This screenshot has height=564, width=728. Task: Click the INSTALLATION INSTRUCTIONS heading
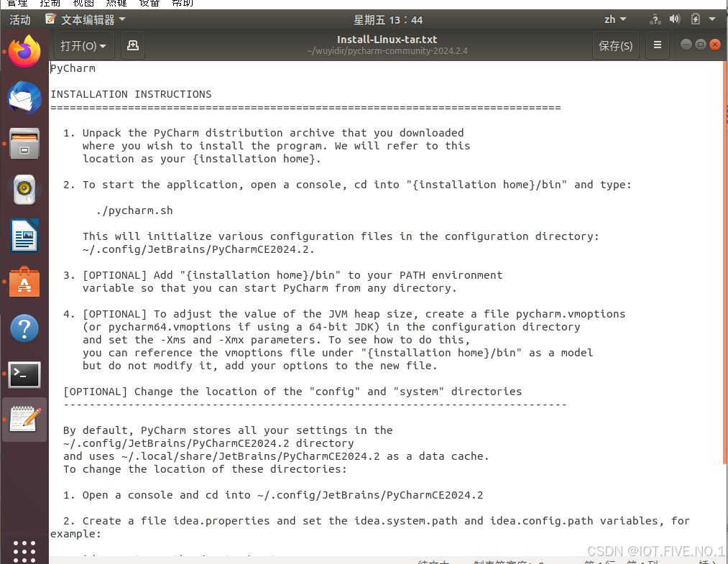131,94
